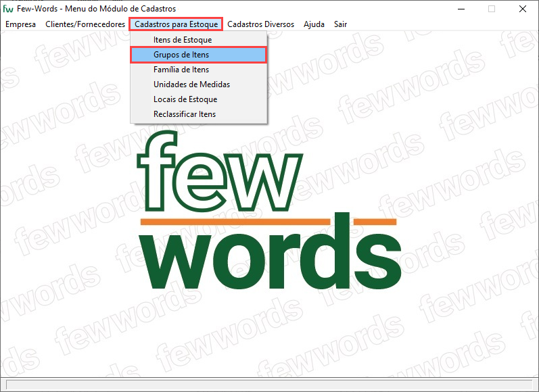Minimize the Few-Words window

[461, 9]
